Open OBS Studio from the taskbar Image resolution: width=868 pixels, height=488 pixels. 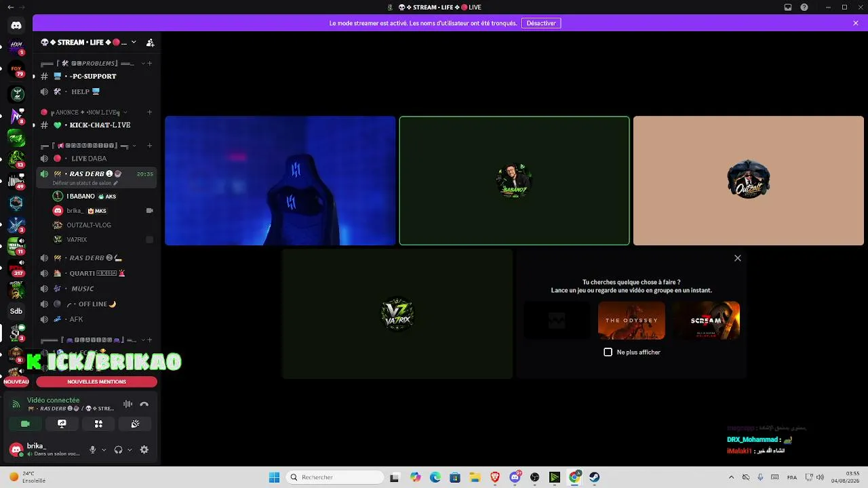tap(535, 477)
